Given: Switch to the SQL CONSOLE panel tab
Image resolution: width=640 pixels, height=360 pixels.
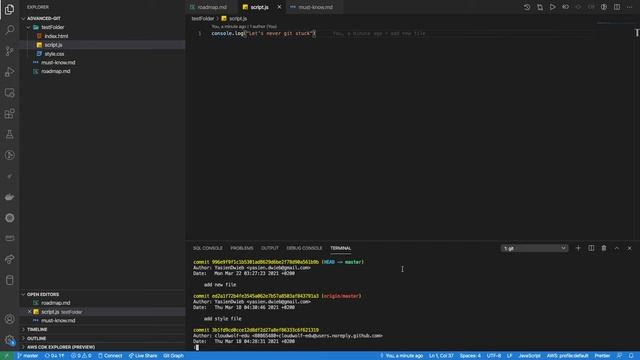Looking at the screenshot, I should coord(208,248).
